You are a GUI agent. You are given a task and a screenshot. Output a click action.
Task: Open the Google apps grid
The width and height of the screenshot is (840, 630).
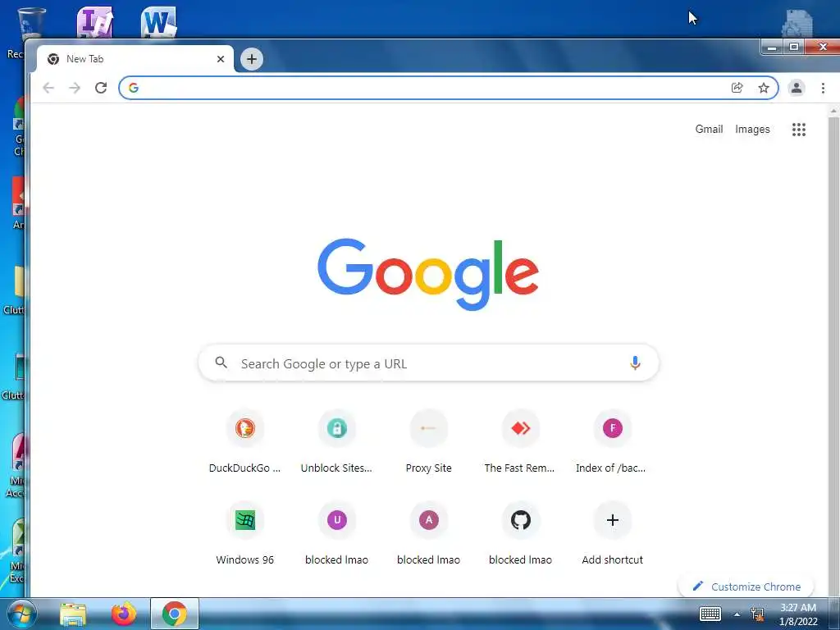(x=799, y=129)
